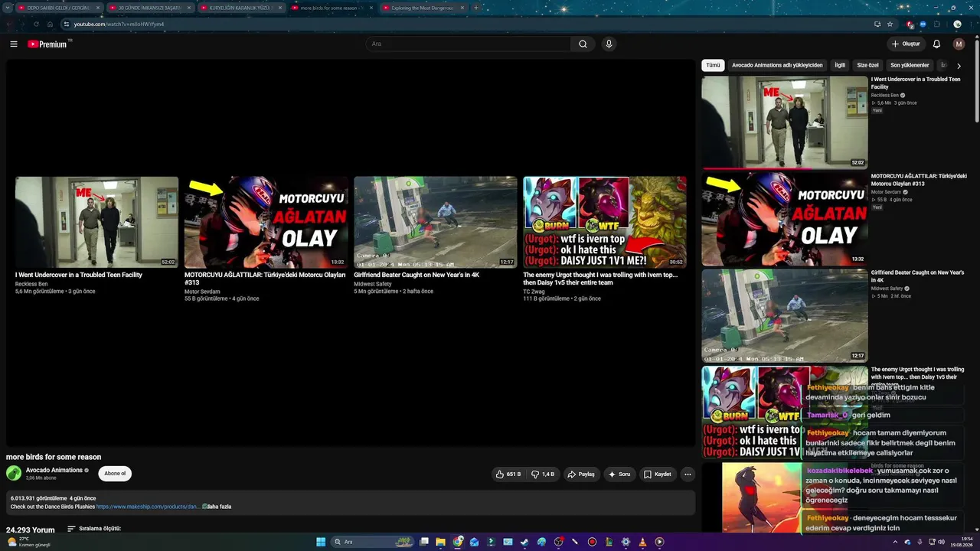This screenshot has height=551, width=980.
Task: Open 'TC Zwag' channel under endscreen video
Action: coord(534,292)
